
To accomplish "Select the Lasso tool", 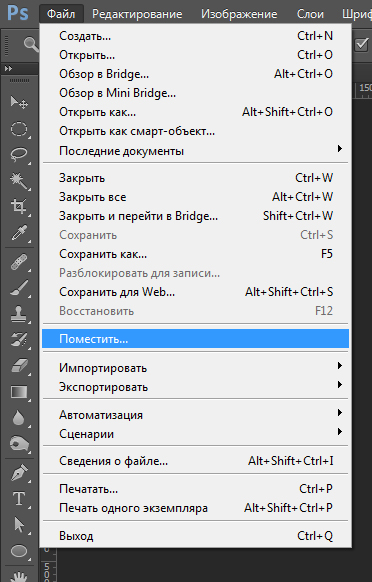I will click(x=19, y=154).
